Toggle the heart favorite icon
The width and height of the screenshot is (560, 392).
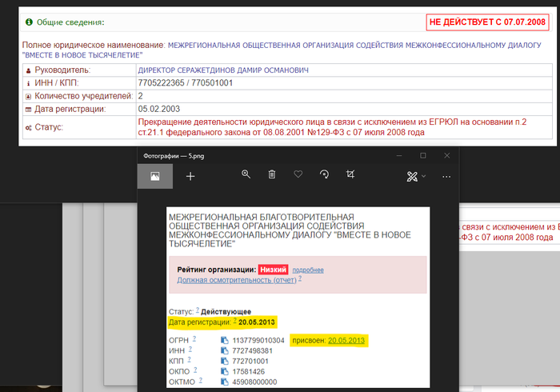click(x=298, y=175)
